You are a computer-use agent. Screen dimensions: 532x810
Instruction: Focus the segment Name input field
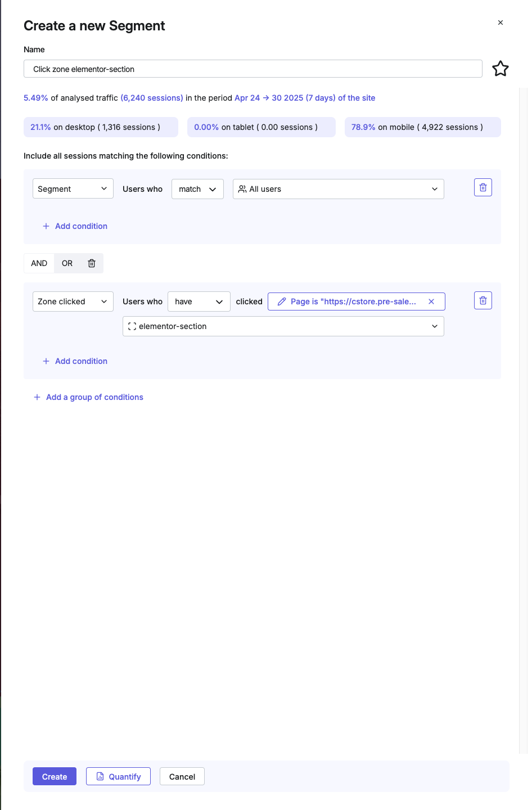pos(253,69)
